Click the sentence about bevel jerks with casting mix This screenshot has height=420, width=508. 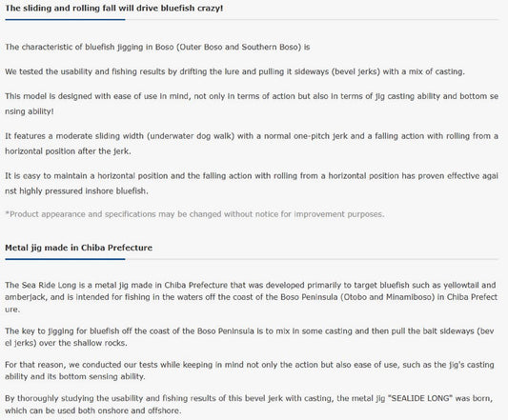click(234, 71)
